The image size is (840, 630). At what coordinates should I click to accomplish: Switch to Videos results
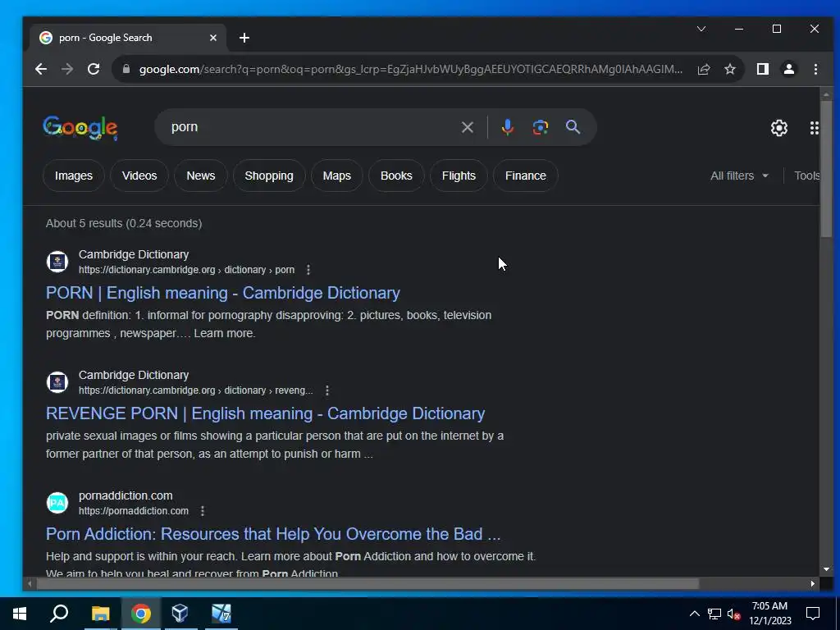pos(139,176)
